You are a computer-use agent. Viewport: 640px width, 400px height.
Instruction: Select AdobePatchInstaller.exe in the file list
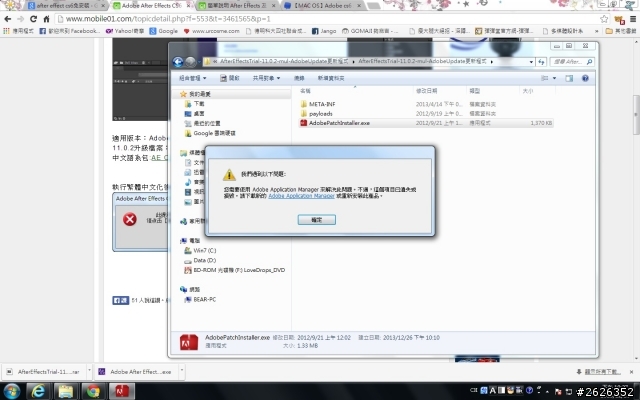coord(427,123)
